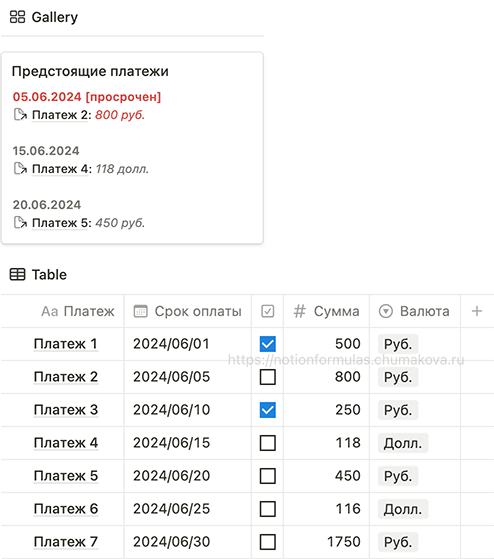Click the Table view icon
Image resolution: width=494 pixels, height=559 pixels.
tap(17, 275)
